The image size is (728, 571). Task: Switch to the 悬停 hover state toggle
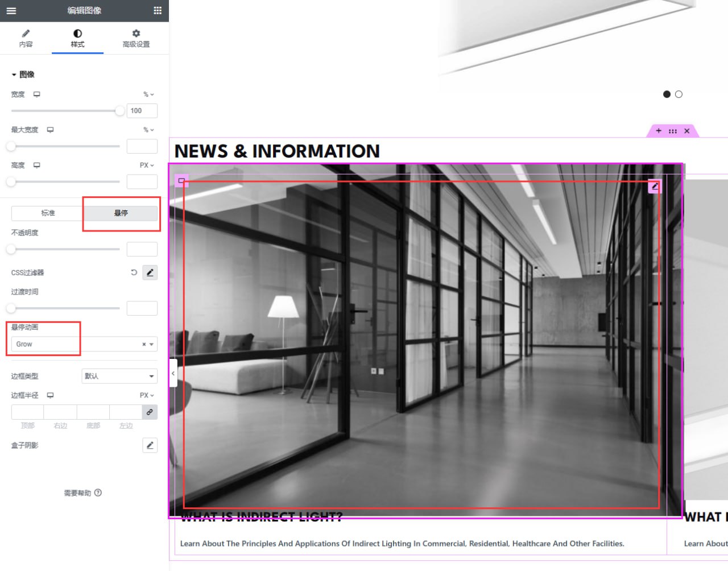[121, 213]
